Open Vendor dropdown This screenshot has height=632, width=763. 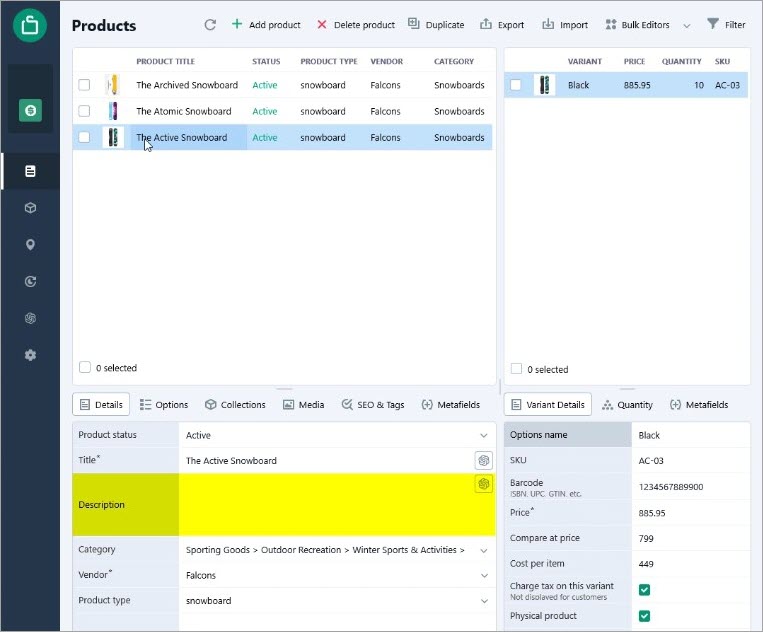(x=484, y=576)
